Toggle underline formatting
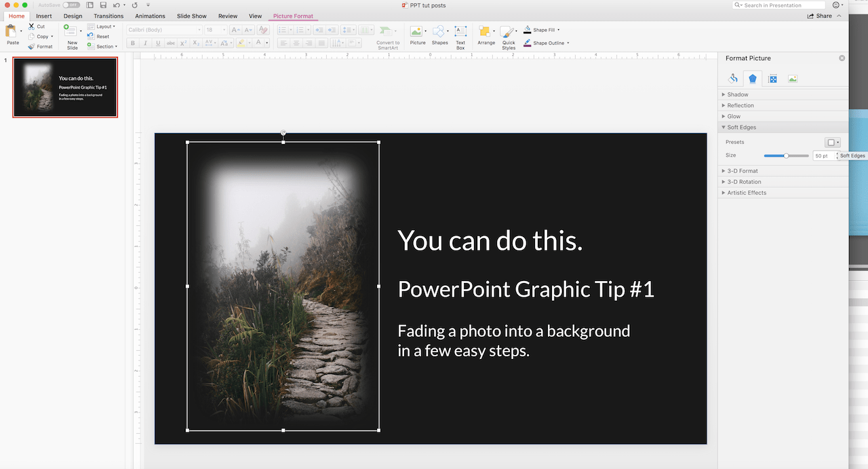Viewport: 868px width, 469px height. pyautogui.click(x=157, y=43)
